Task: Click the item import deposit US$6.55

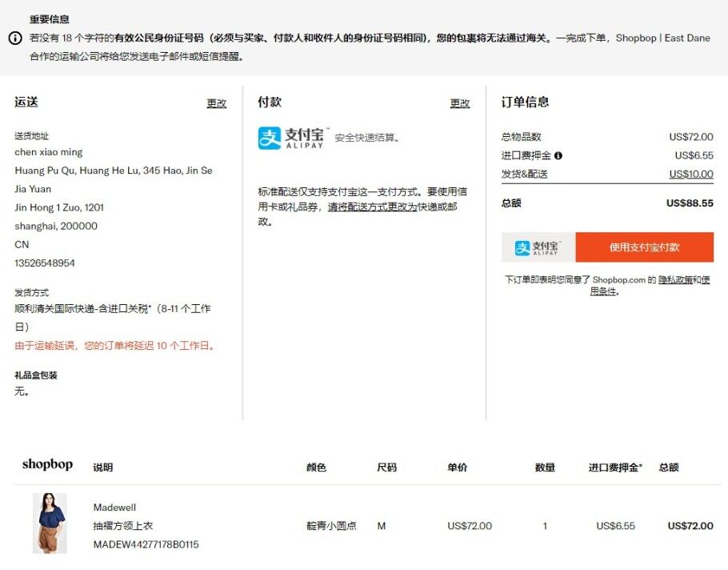Action: (x=615, y=526)
